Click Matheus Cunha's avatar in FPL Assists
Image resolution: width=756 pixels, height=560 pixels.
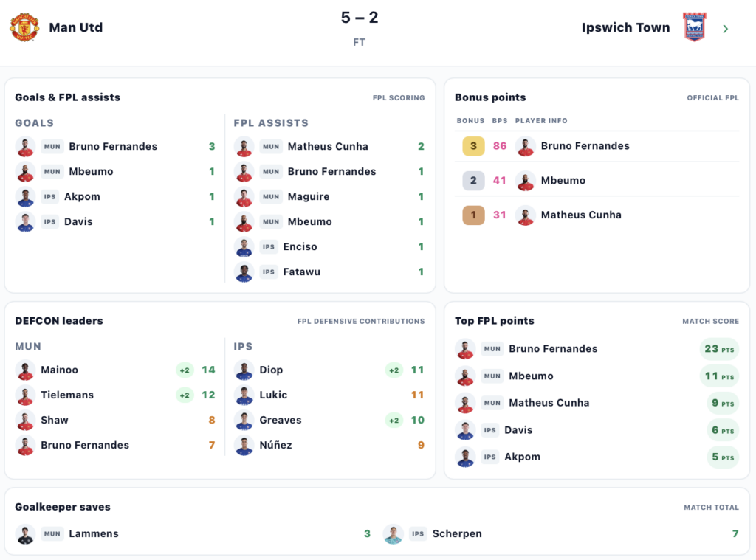(x=244, y=147)
